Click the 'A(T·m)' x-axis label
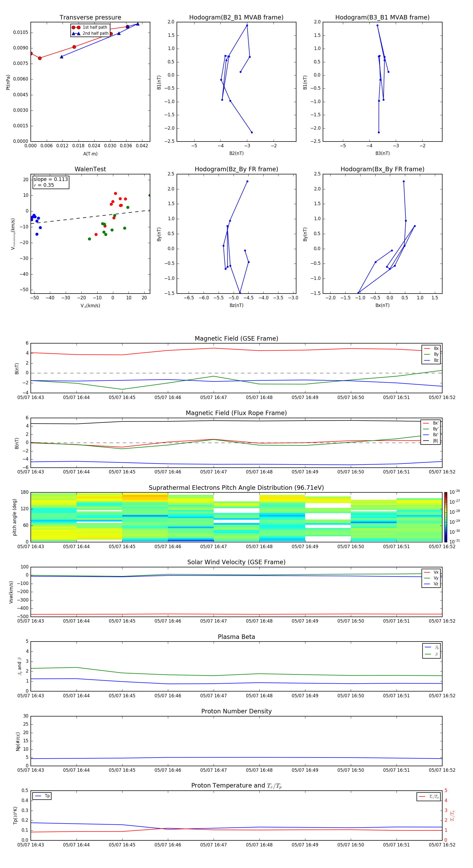This screenshot has width=473, height=868. tap(90, 154)
